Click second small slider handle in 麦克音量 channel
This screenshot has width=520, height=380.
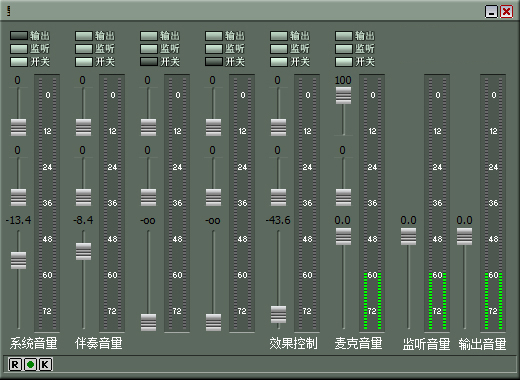point(343,197)
